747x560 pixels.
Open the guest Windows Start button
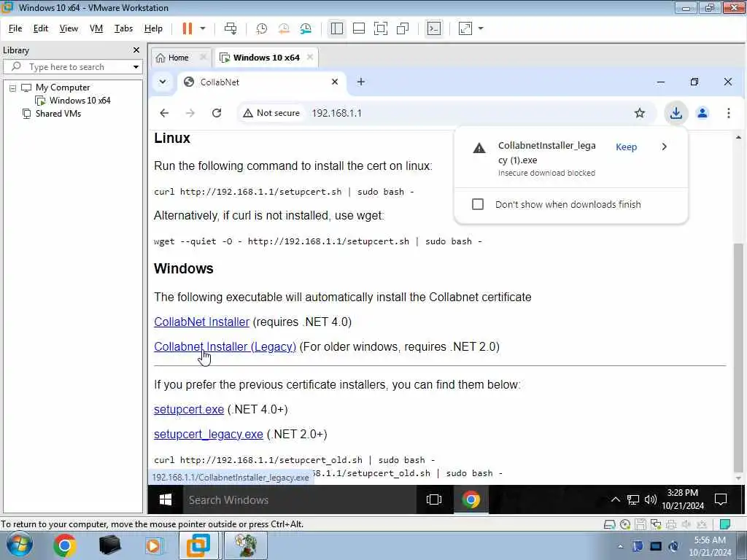(x=166, y=499)
